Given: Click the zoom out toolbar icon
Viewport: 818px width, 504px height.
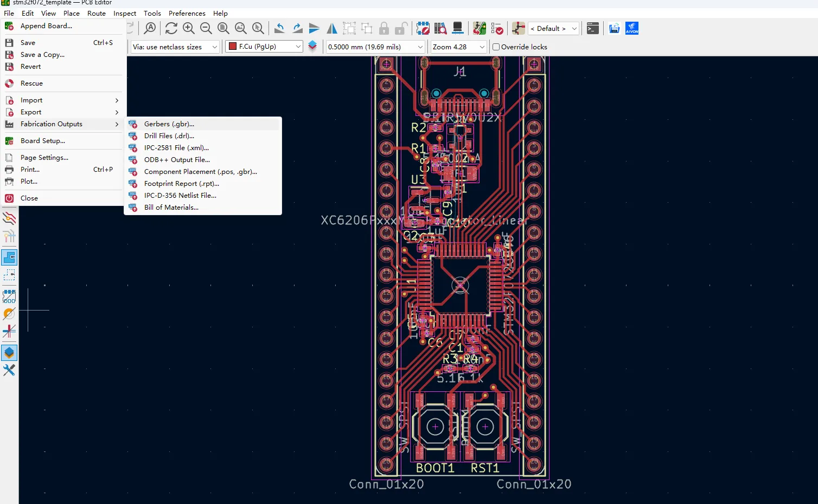Looking at the screenshot, I should (206, 28).
